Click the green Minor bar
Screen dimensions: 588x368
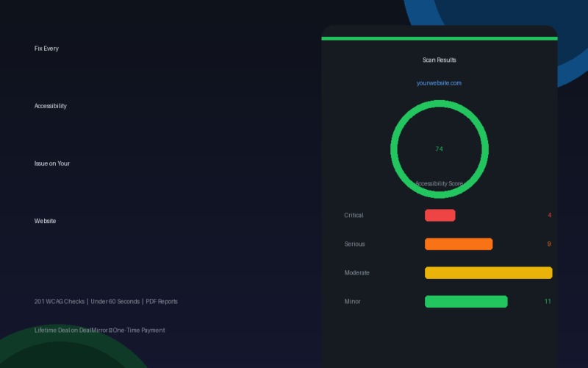tap(466, 302)
